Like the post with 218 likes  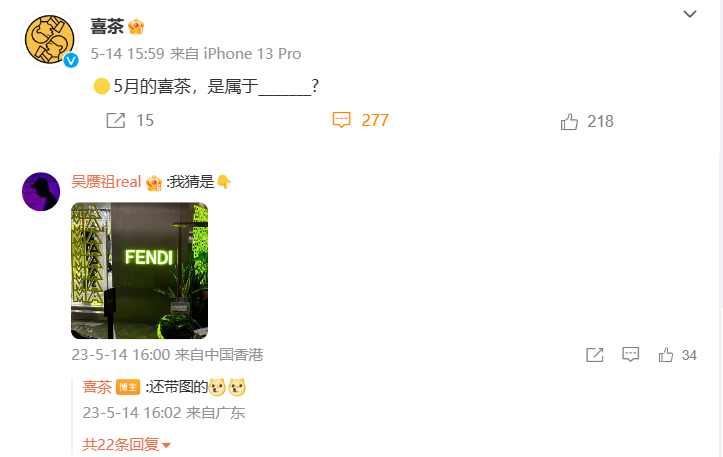pos(569,121)
